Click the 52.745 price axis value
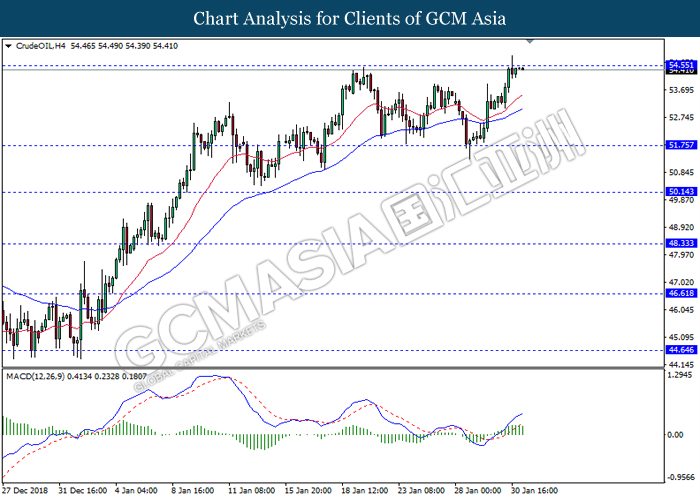The image size is (700, 500). tap(681, 118)
